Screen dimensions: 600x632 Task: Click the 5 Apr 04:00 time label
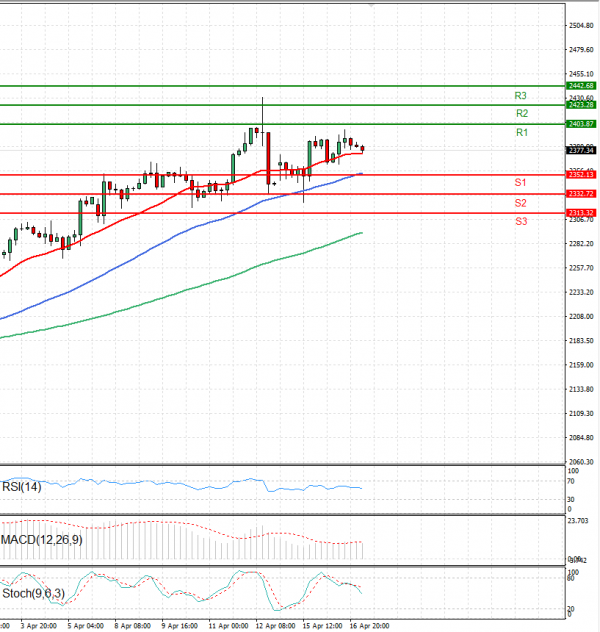85,626
